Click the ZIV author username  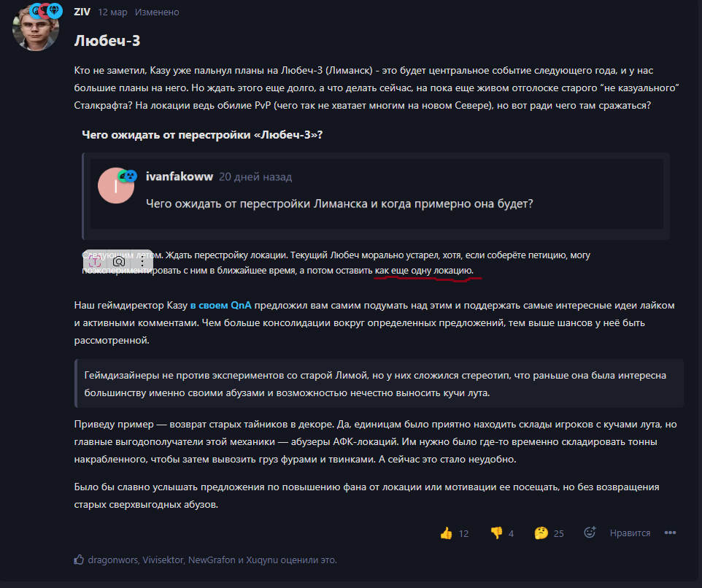82,12
